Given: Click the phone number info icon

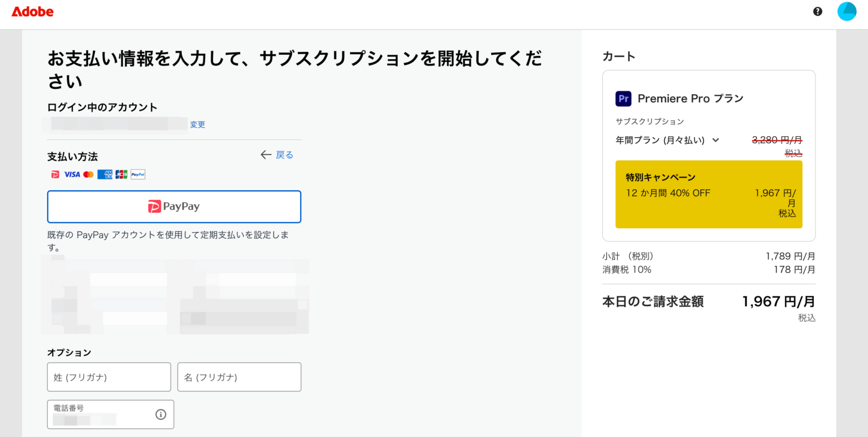Looking at the screenshot, I should (x=160, y=414).
